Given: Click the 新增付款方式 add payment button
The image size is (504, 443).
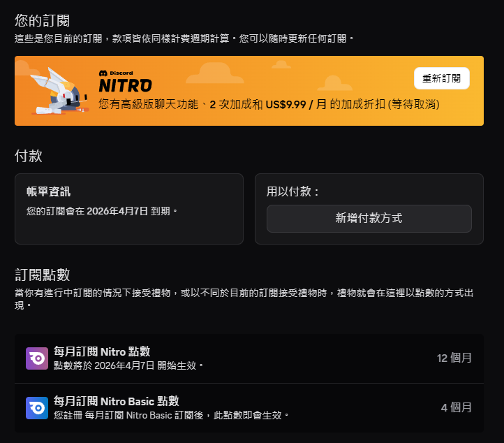Looking at the screenshot, I should tap(369, 219).
